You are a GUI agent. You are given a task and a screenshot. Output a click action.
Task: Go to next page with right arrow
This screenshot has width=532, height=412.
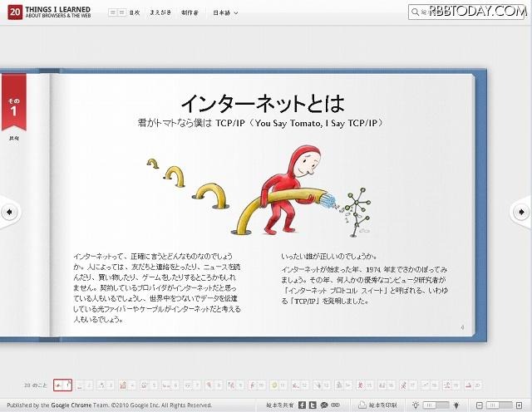521,212
